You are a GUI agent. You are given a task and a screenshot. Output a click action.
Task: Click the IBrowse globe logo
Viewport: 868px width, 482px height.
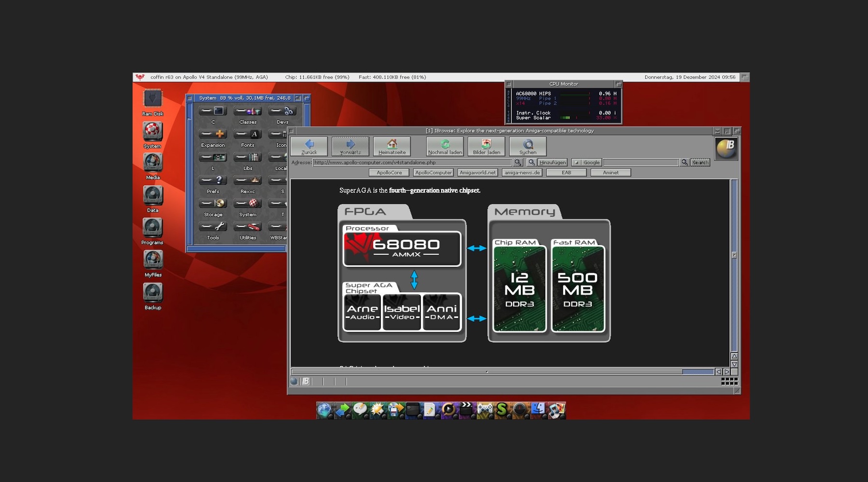click(726, 148)
